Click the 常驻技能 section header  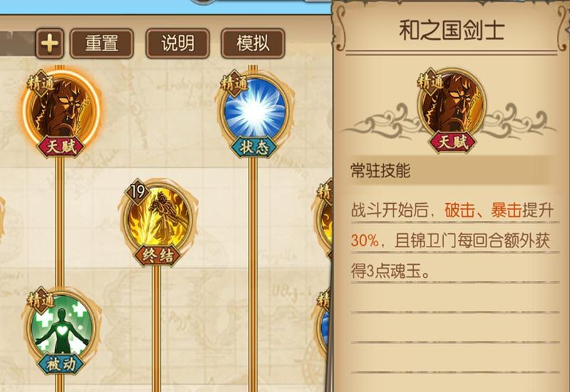pyautogui.click(x=380, y=170)
